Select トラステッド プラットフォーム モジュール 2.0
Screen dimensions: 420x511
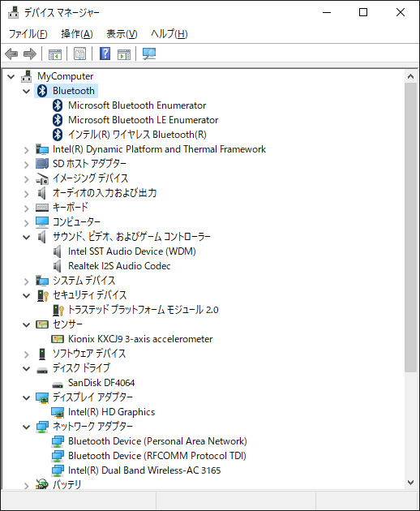click(x=143, y=310)
